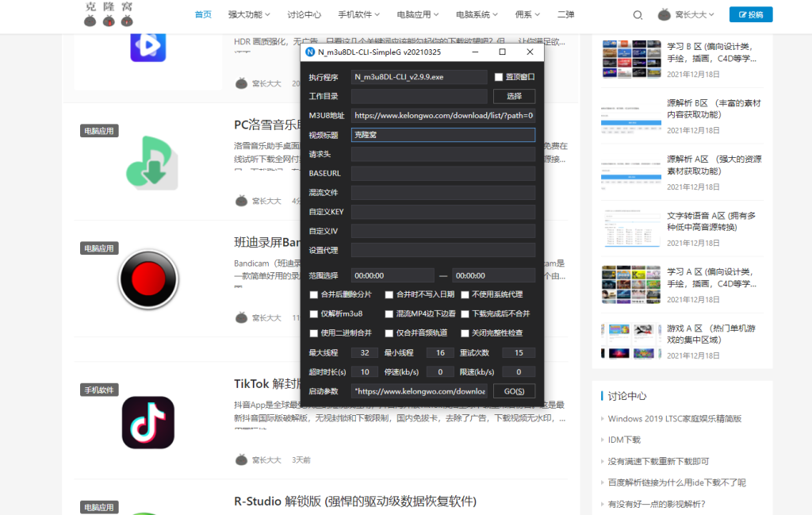Screen dimensions: 812x515
Task: Open 窝长大大 user menu dropdown
Action: click(695, 14)
